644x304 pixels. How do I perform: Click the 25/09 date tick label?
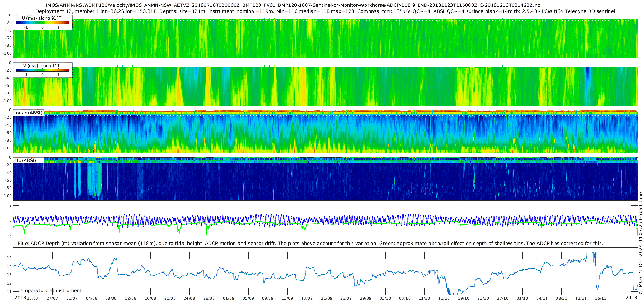346,298
